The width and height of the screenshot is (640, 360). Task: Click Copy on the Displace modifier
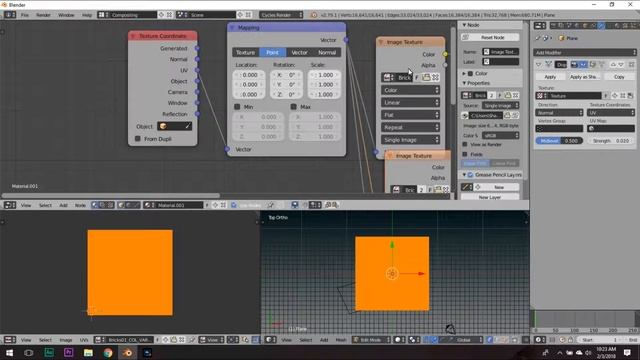point(619,77)
